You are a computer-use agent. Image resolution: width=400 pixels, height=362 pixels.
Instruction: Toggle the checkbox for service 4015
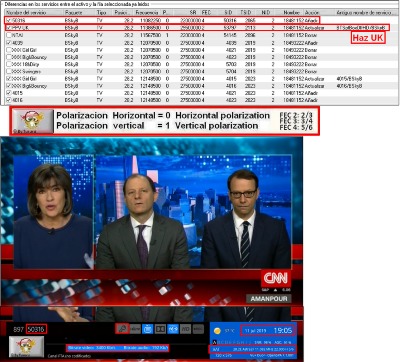click(9, 93)
